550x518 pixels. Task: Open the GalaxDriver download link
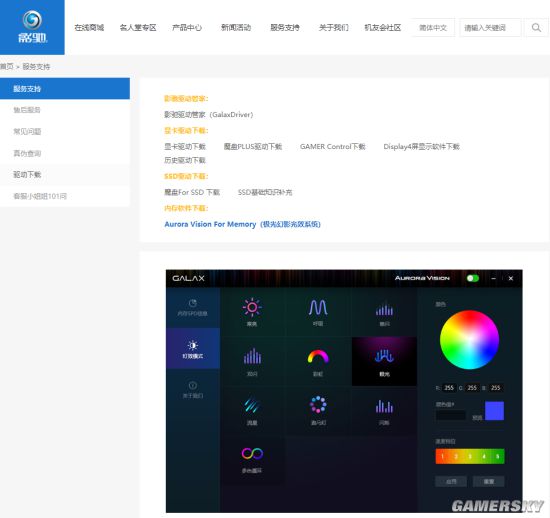pyautogui.click(x=209, y=115)
